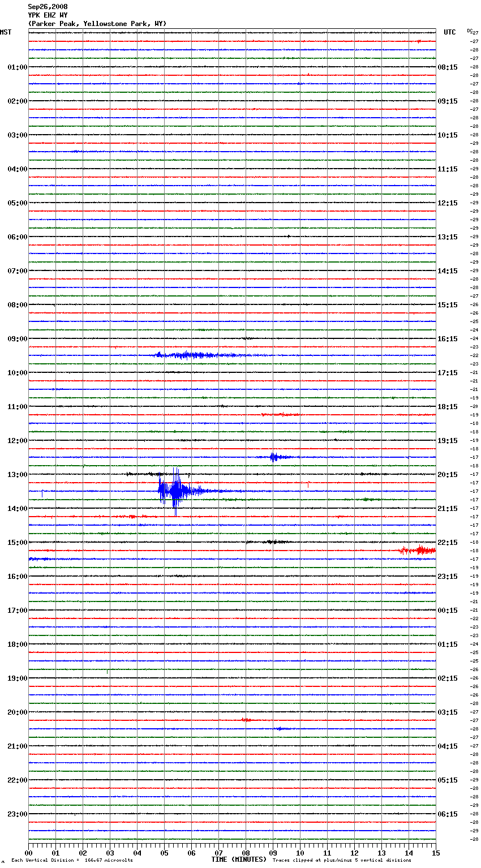
Task: Click the 00:15 UTC time label
Action: click(x=448, y=611)
